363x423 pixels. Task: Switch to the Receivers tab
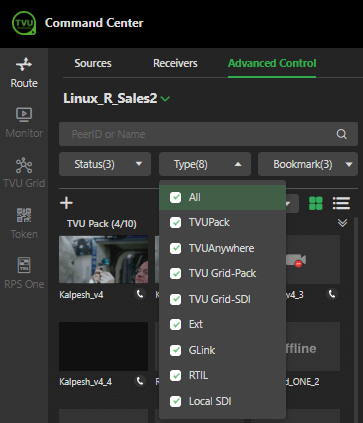click(x=175, y=63)
